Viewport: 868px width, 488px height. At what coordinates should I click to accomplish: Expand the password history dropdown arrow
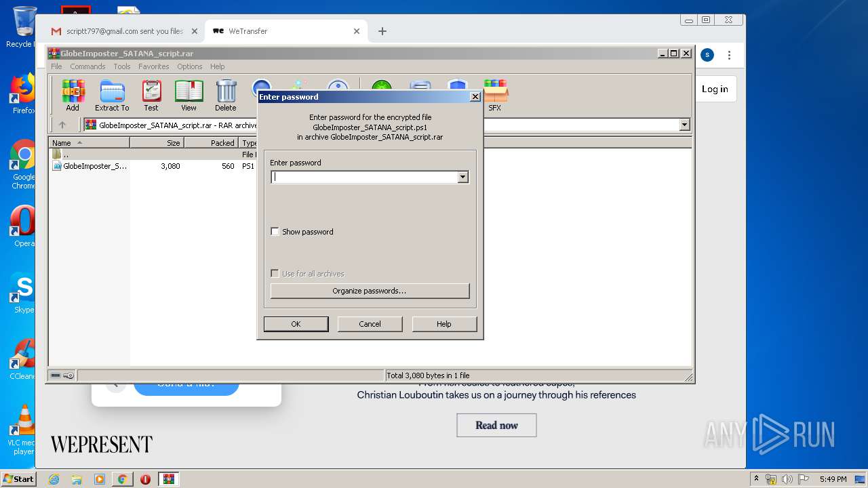click(x=463, y=177)
